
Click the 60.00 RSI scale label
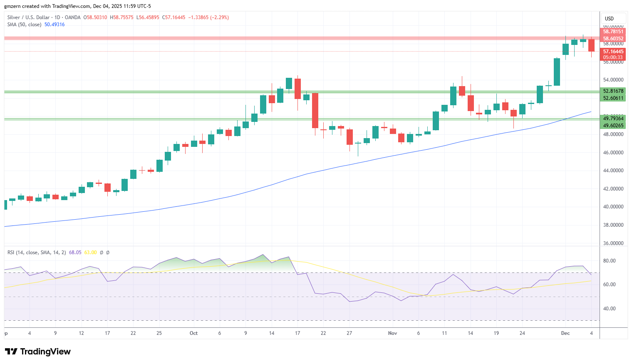[x=610, y=285]
